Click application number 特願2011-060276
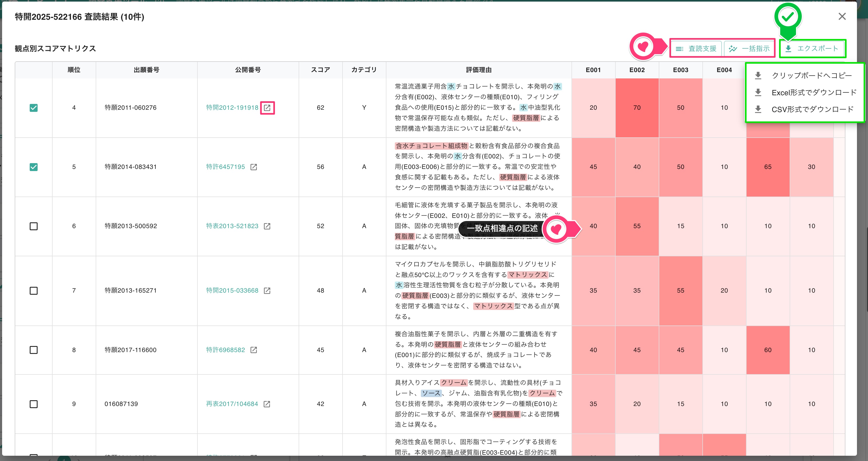Screen dimensions: 868x461 130,108
